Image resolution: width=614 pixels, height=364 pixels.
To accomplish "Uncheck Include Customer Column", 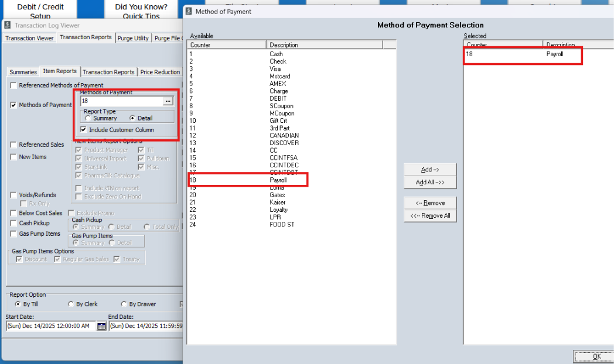I will click(x=84, y=130).
